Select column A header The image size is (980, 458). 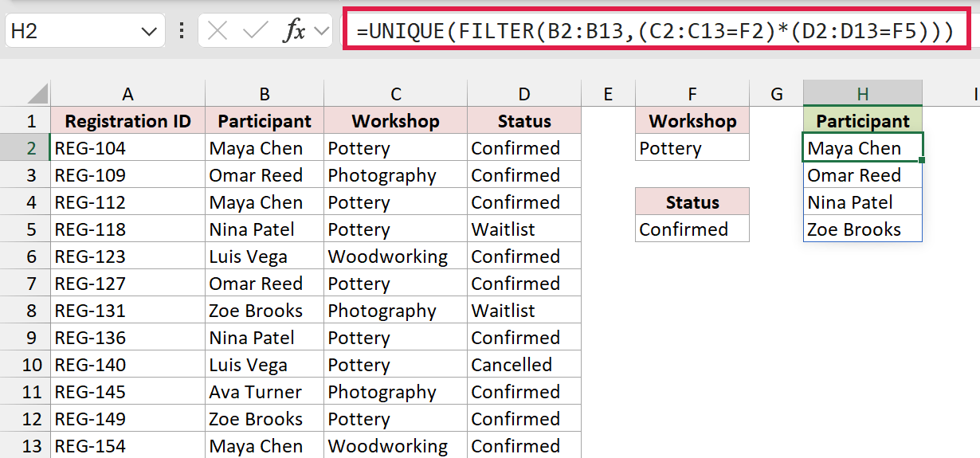point(127,94)
